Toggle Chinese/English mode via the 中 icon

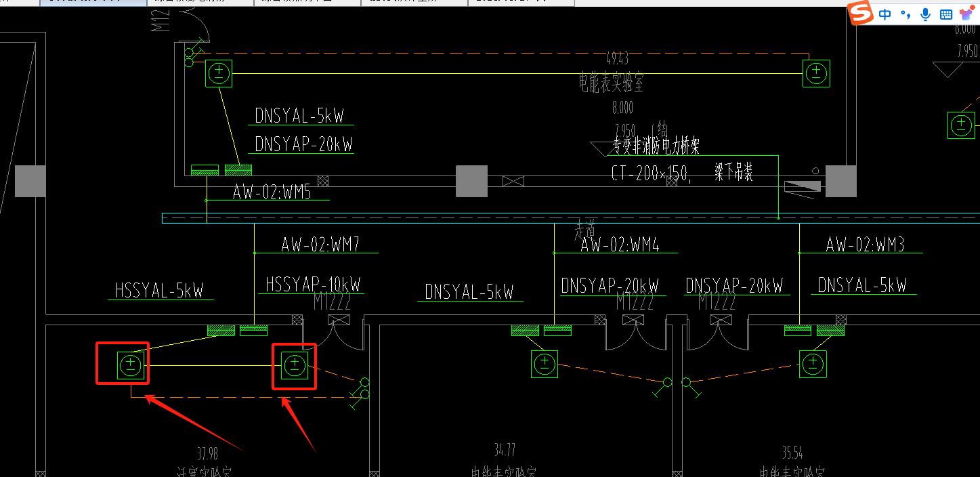click(x=885, y=14)
